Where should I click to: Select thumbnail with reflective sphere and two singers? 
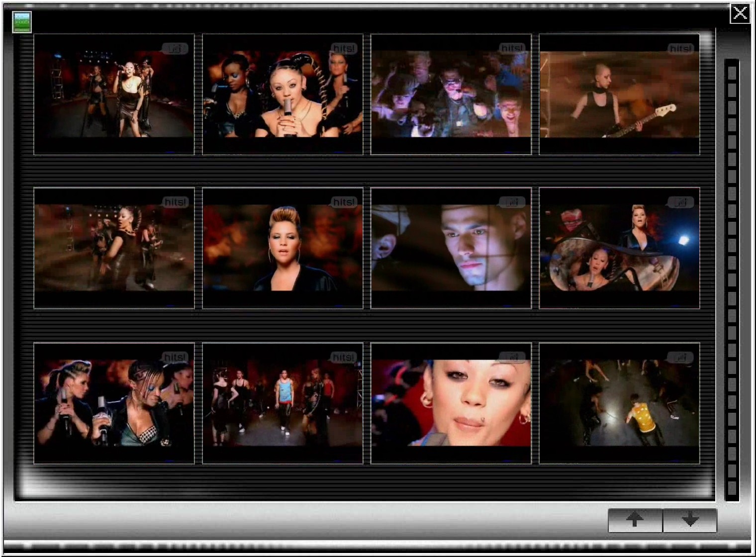(x=620, y=248)
